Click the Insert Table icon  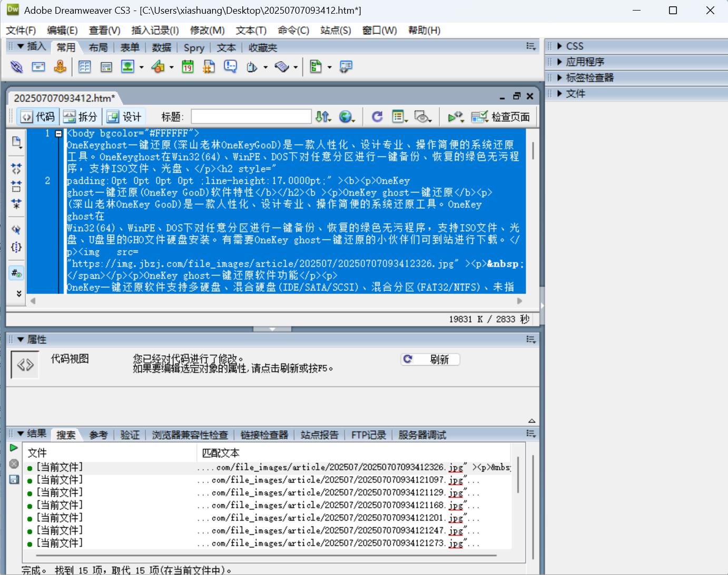click(x=84, y=67)
